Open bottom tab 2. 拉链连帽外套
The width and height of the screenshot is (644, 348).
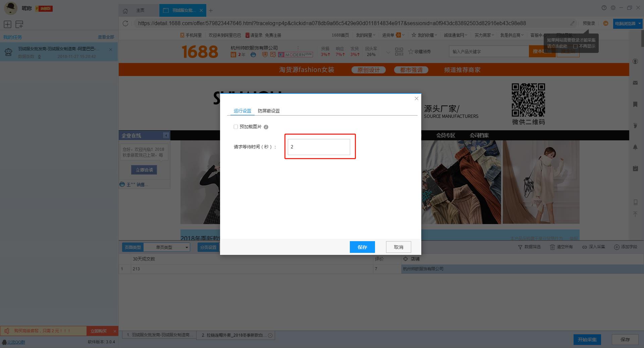(x=236, y=335)
